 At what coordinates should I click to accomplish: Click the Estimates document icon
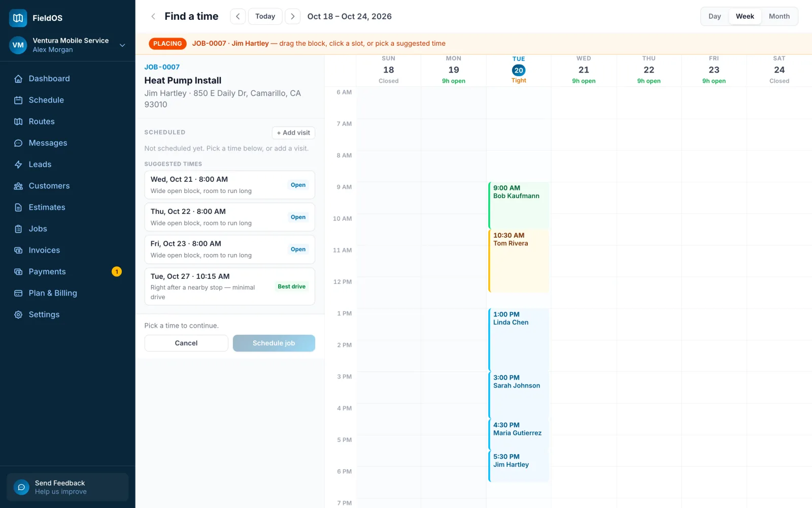[x=18, y=207]
